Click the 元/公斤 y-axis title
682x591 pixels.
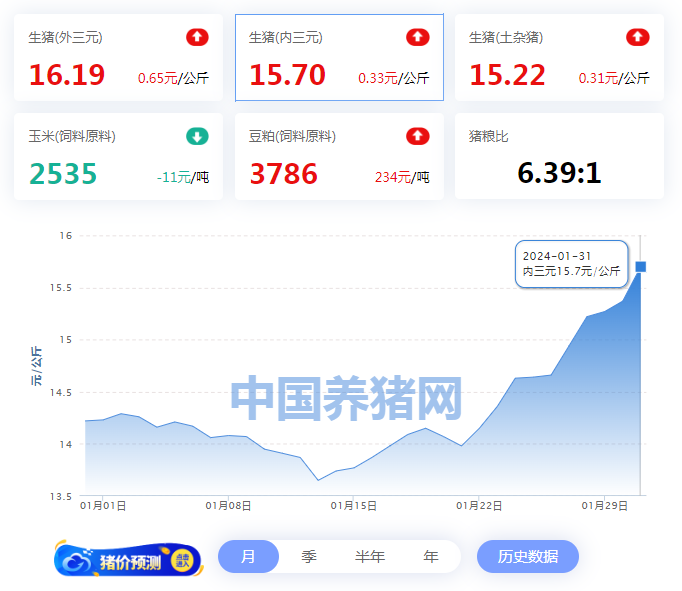[x=37, y=366]
